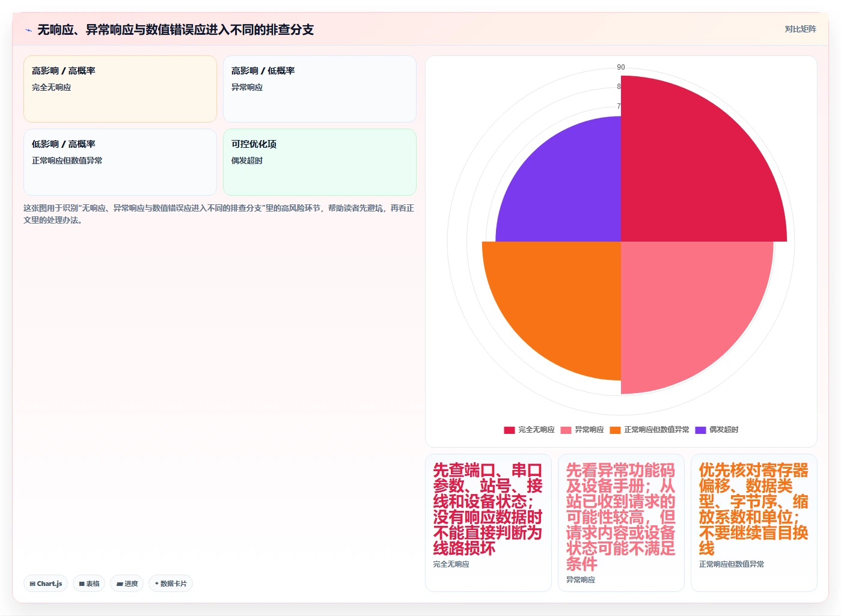Click the page title 无响应、异常响应与数值错误进入不同的排查分支
841x616 pixels.
pyautogui.click(x=176, y=29)
